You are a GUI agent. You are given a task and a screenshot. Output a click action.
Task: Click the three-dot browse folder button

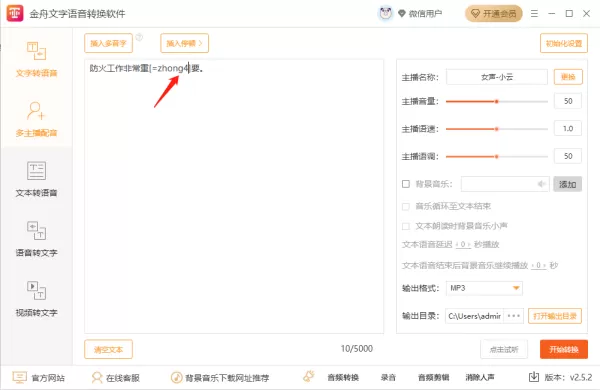point(514,316)
